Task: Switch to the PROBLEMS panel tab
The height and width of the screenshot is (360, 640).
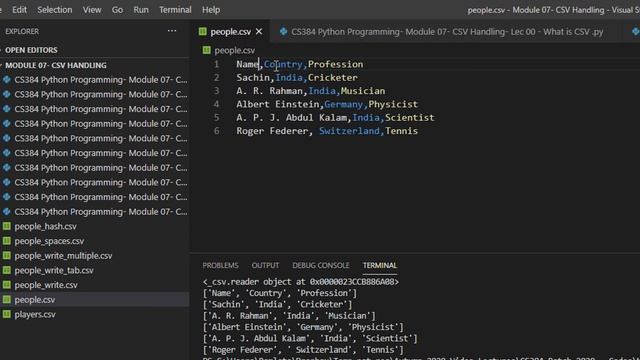Action: point(220,265)
